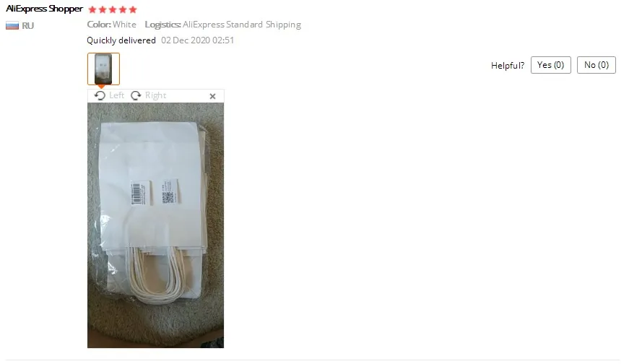Click the Russian flag icon
Image resolution: width=629 pixels, height=364 pixels.
(x=12, y=26)
